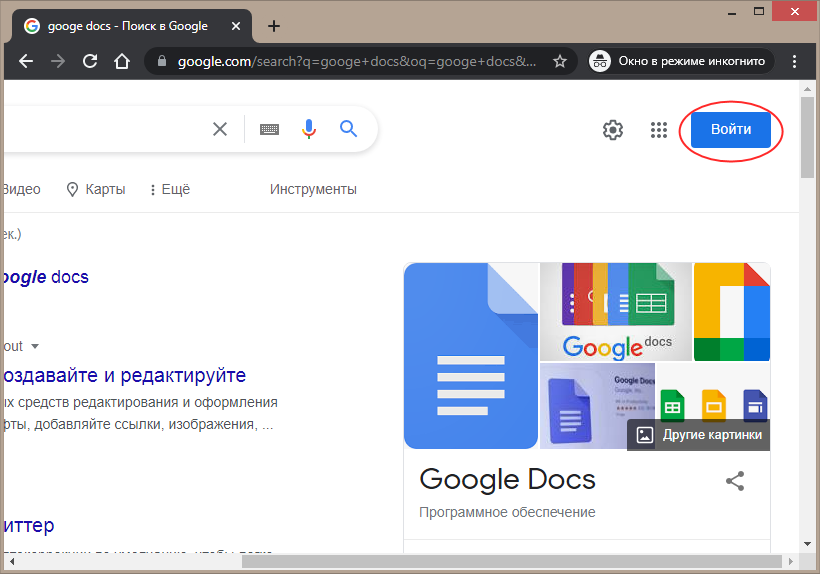Go back using the browser back arrow
This screenshot has width=820, height=574.
point(26,61)
